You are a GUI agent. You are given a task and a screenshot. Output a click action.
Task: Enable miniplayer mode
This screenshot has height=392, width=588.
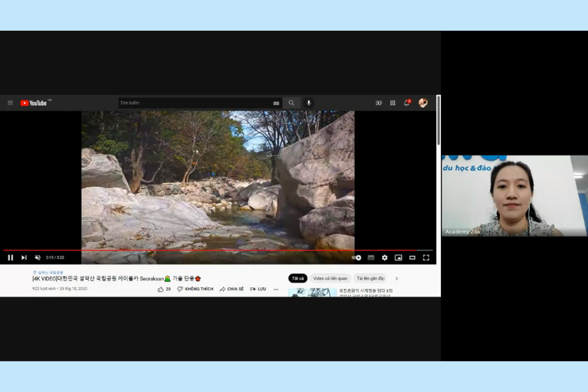(x=399, y=257)
